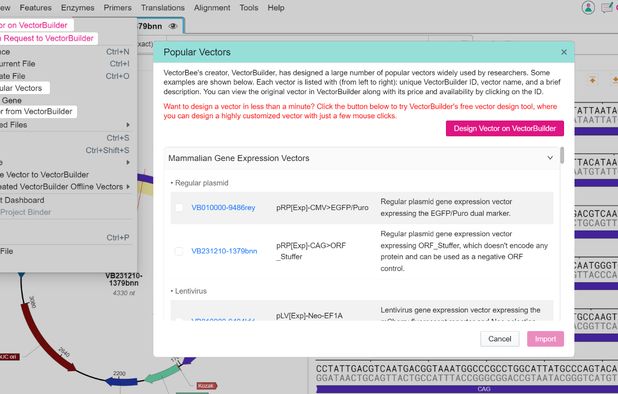This screenshot has width=618, height=394.
Task: Click the Import button
Action: [545, 339]
